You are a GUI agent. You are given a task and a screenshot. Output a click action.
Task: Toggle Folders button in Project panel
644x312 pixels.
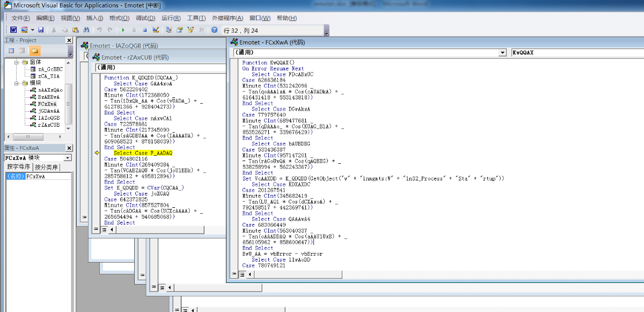click(x=35, y=50)
